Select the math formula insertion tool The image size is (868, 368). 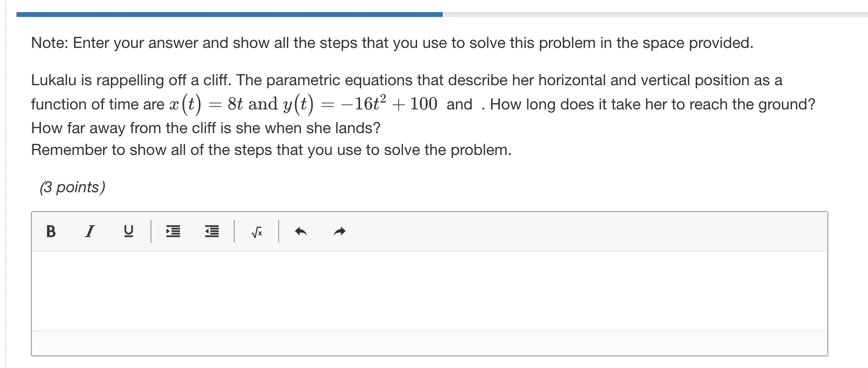(x=256, y=232)
